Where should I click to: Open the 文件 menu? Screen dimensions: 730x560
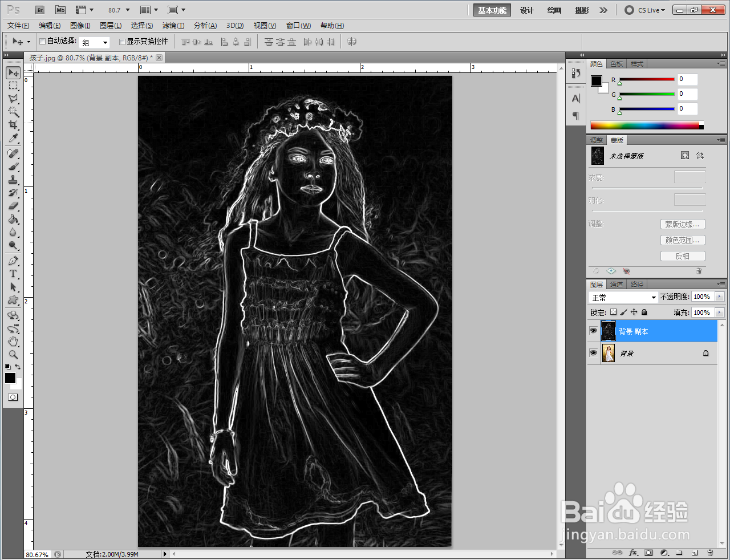pos(18,26)
